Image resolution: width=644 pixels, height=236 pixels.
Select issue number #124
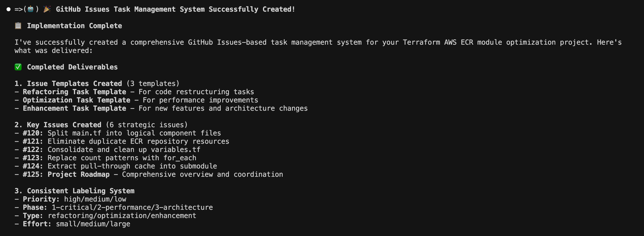point(33,166)
